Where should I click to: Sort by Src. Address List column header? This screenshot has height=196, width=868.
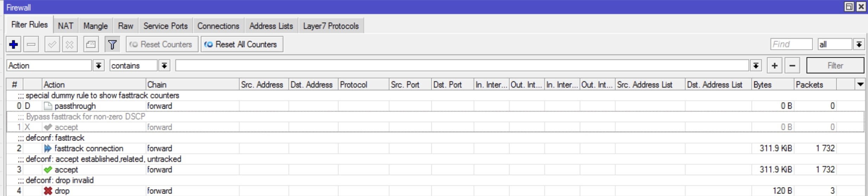tap(650, 84)
